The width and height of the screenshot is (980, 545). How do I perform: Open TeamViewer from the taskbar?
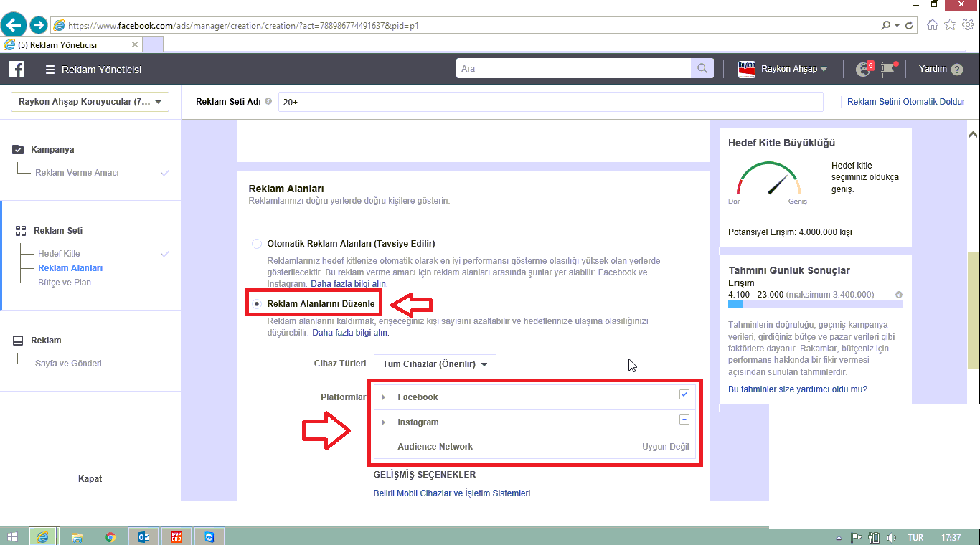[x=209, y=536]
